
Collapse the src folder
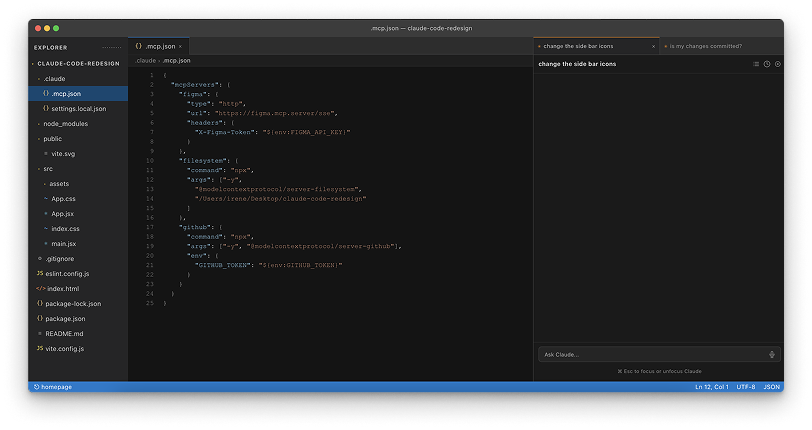point(39,169)
